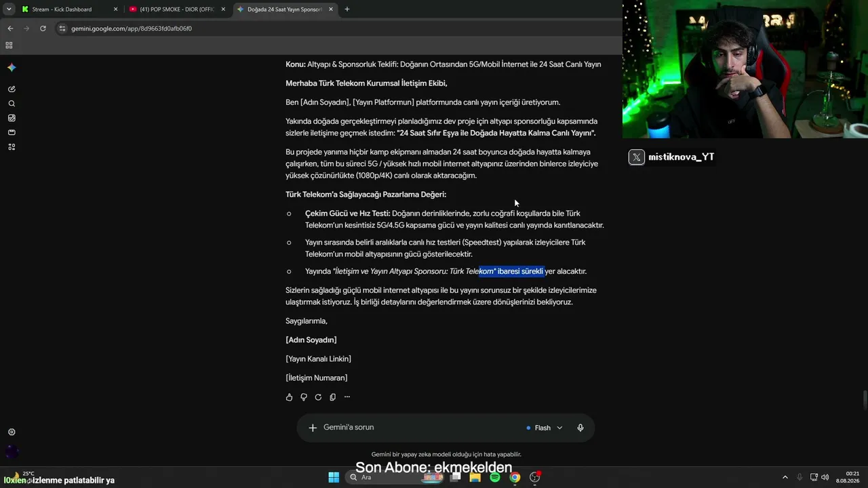This screenshot has width=868, height=488.
Task: View site information icon in address bar
Action: coord(62,28)
